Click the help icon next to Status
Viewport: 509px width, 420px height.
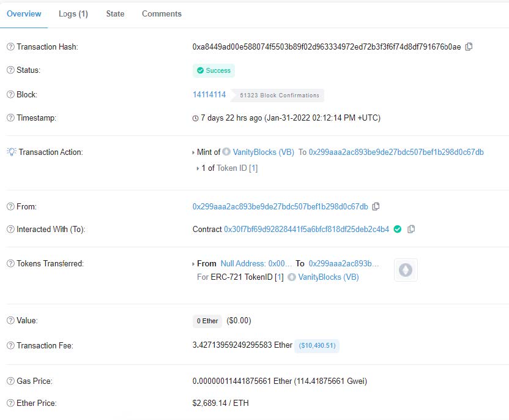[10, 70]
